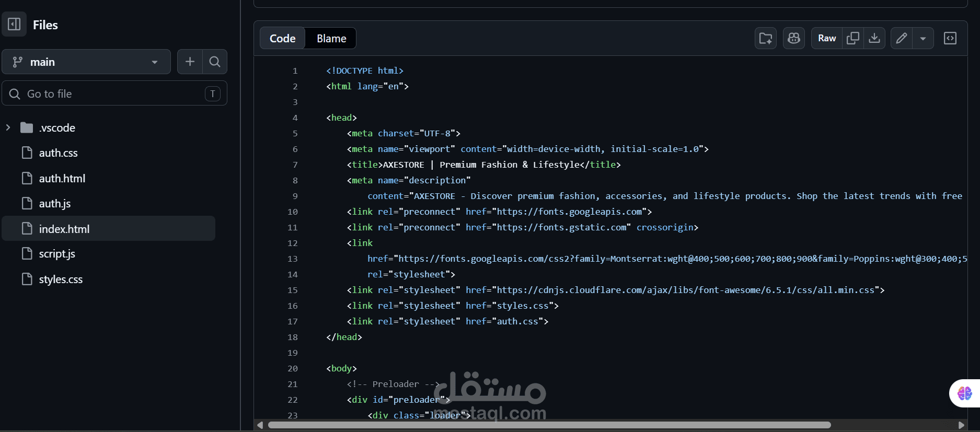Open the .vscode folder
This screenshot has height=432, width=980.
[x=57, y=127]
